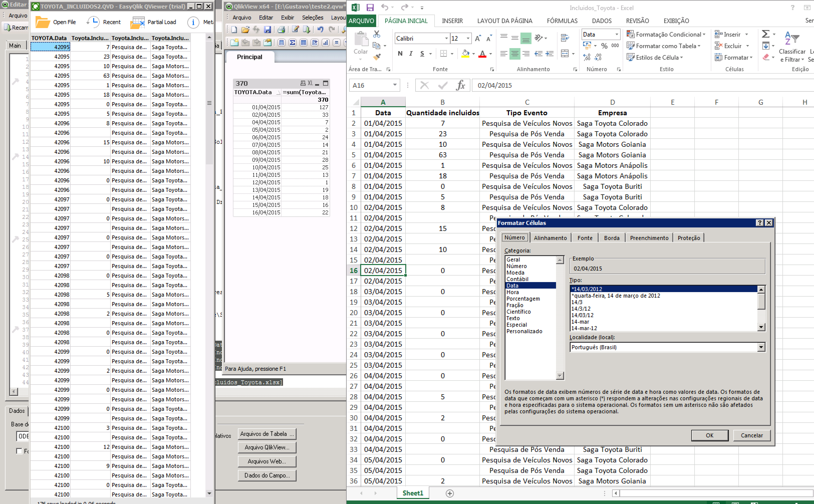Viewport: 814px width, 504px height.
Task: Click the print icon on the 370 table caption
Action: click(x=303, y=83)
